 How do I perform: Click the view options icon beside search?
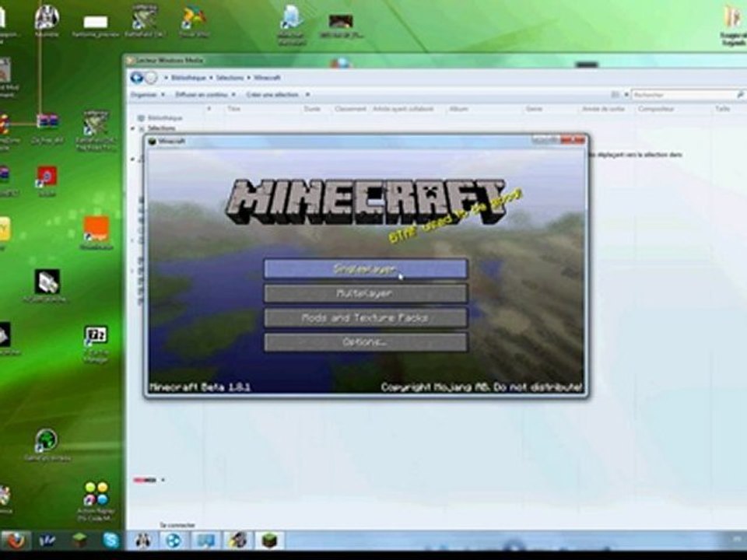pyautogui.click(x=615, y=95)
